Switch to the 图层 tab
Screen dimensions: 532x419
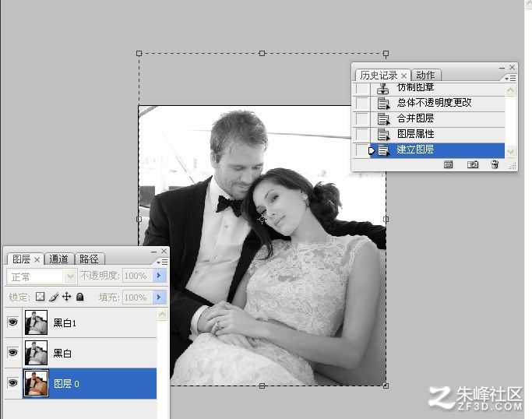click(21, 259)
